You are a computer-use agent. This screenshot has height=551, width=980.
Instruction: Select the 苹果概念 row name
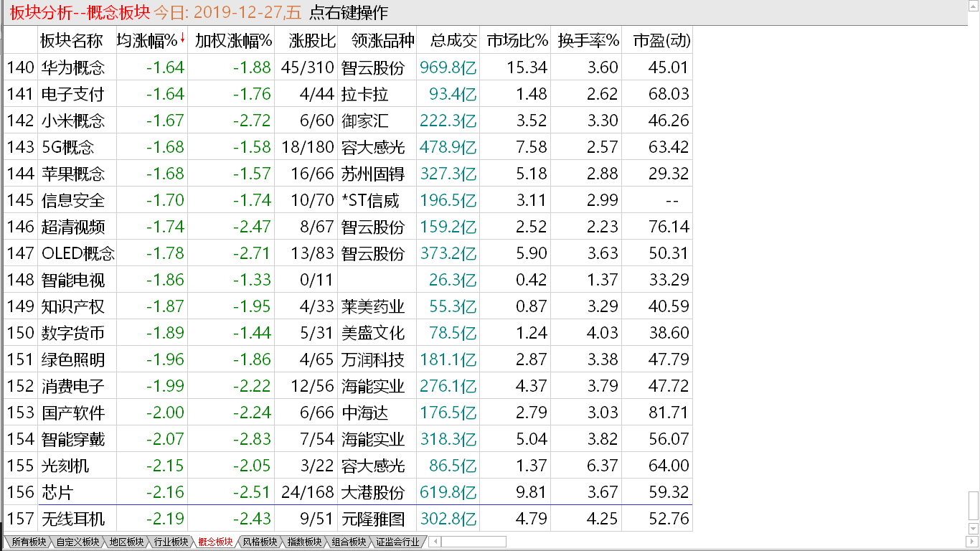tap(72, 174)
